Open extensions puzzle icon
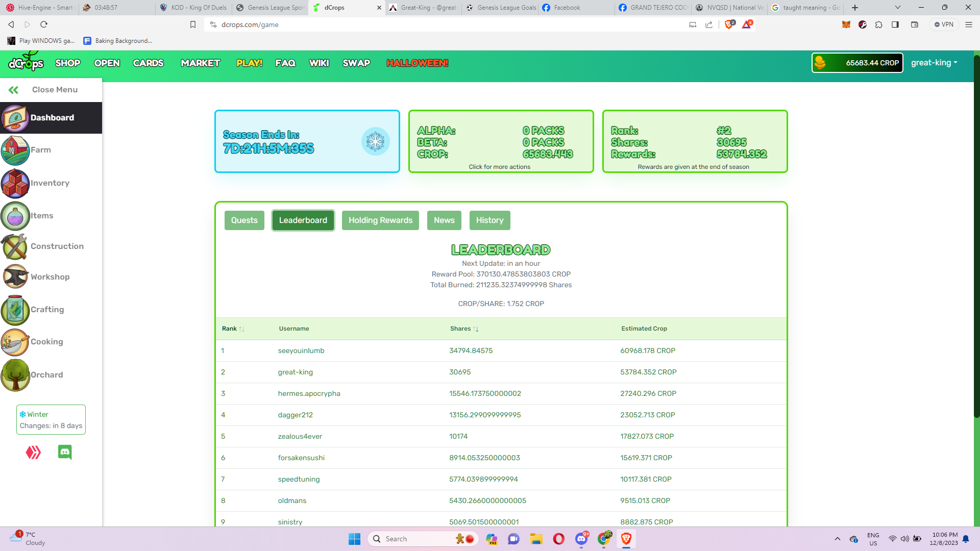Image resolution: width=980 pixels, height=551 pixels. [879, 24]
